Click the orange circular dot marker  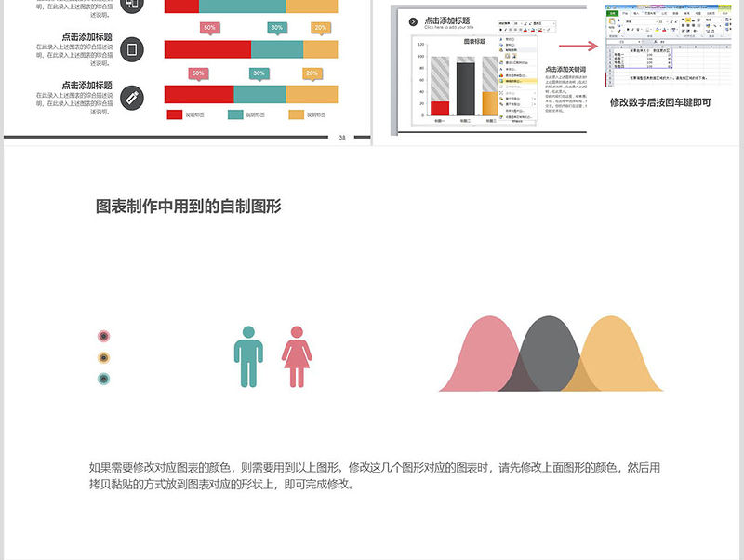pyautogui.click(x=104, y=357)
